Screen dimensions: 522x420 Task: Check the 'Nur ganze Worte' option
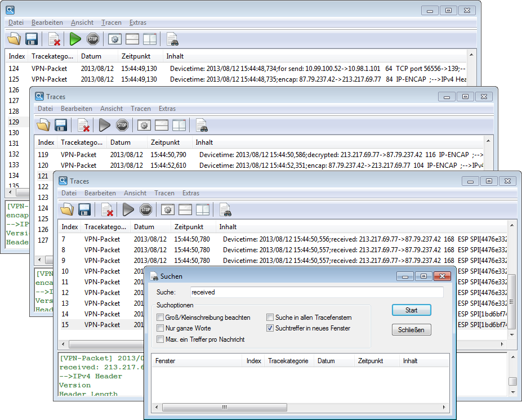(x=160, y=328)
